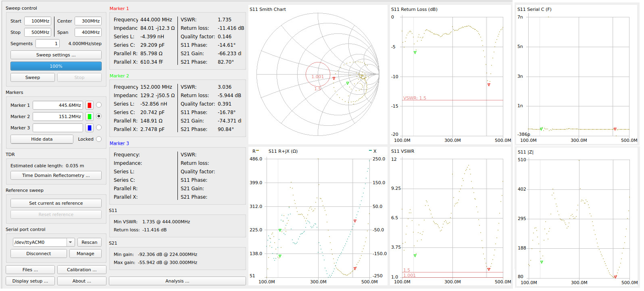This screenshot has width=644, height=291.
Task: Click green marker on Serial C chart
Action: (541, 129)
